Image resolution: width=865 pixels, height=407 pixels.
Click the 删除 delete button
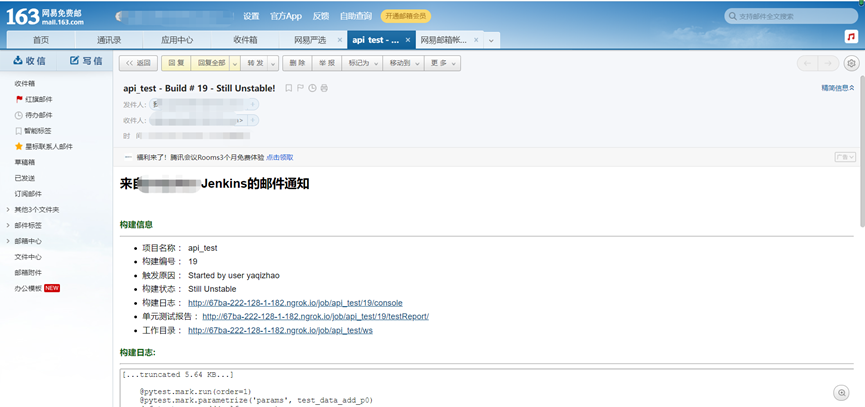297,63
